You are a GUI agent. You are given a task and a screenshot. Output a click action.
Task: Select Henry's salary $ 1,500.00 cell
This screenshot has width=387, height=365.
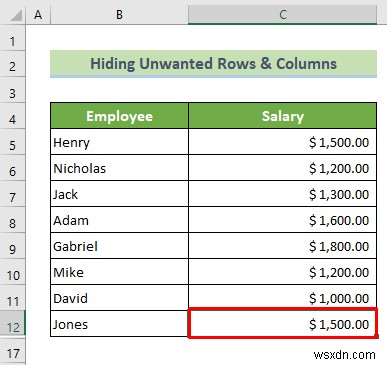pos(283,142)
